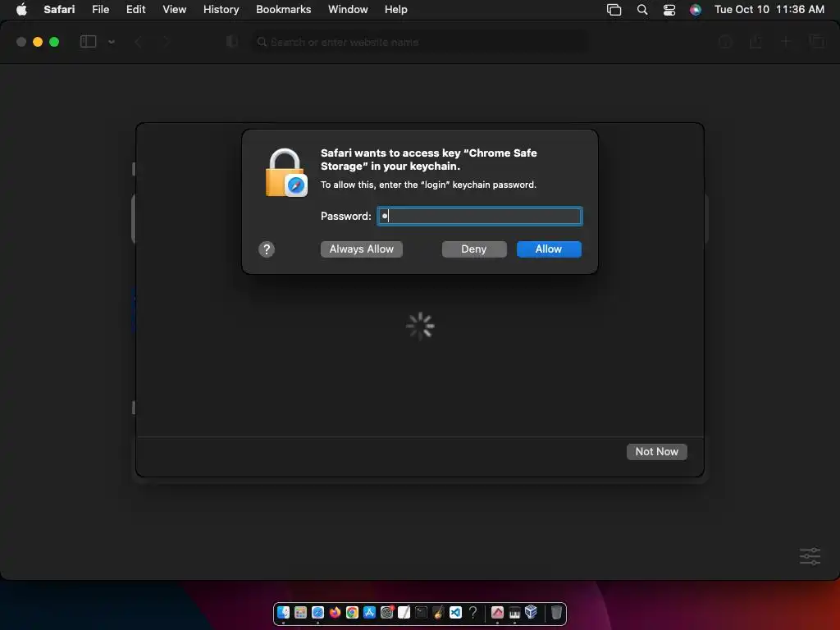Click Safari compass icon in the Dock
840x630 pixels.
click(317, 612)
